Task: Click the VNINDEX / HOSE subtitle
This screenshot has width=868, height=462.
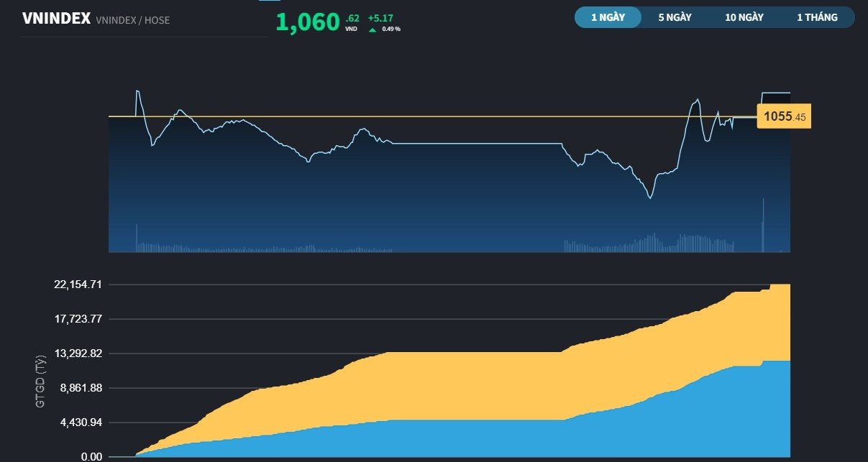Action: pyautogui.click(x=133, y=20)
